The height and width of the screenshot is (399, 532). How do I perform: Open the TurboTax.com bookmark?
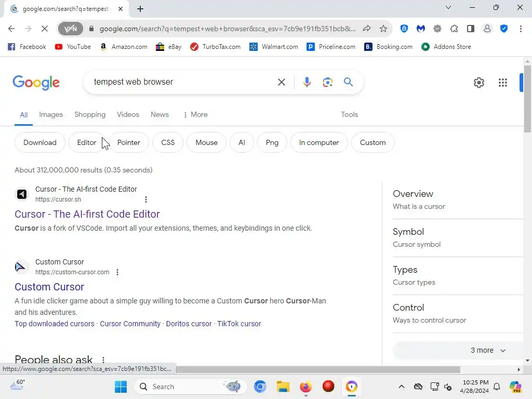(216, 47)
